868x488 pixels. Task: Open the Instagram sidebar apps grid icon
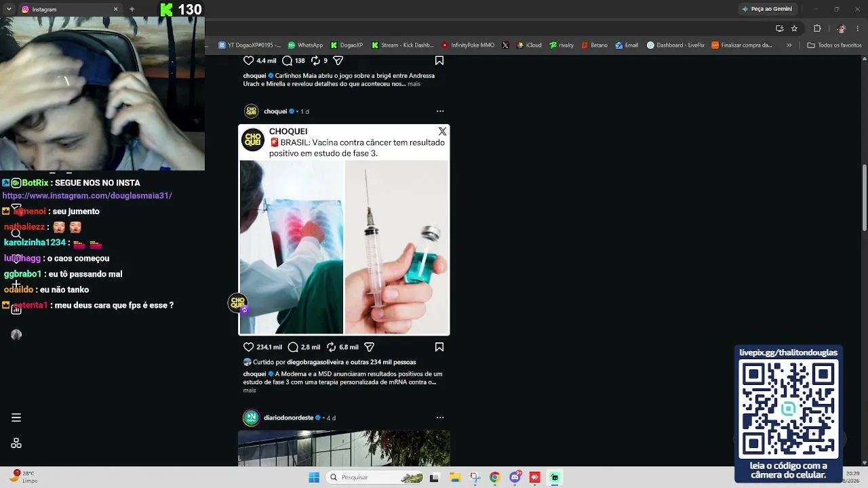click(x=16, y=443)
